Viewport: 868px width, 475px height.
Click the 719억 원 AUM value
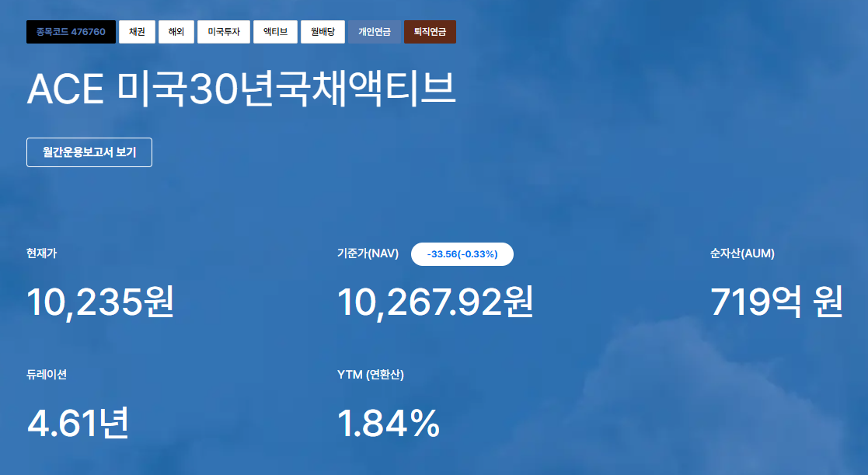click(x=776, y=302)
